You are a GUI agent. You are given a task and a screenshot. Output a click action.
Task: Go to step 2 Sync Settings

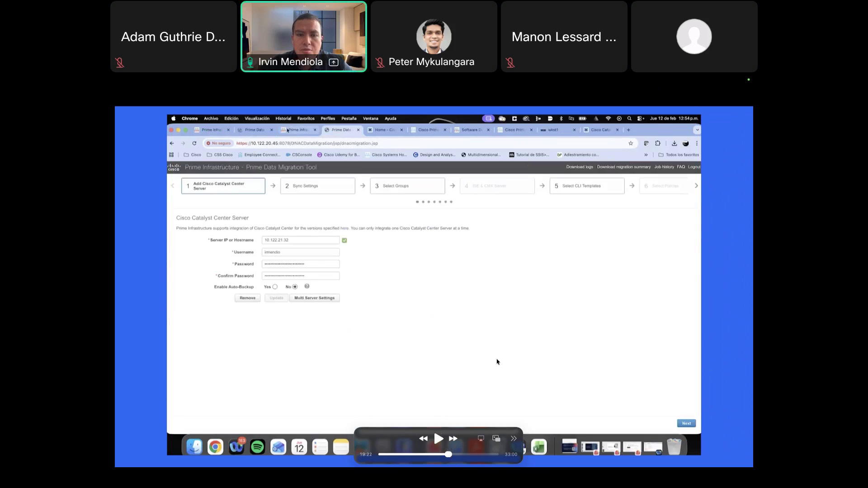pyautogui.click(x=318, y=186)
